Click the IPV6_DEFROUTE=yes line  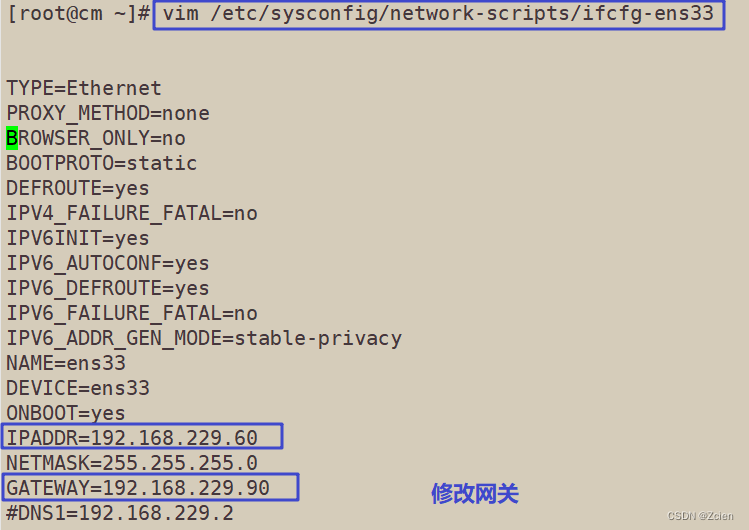click(108, 288)
